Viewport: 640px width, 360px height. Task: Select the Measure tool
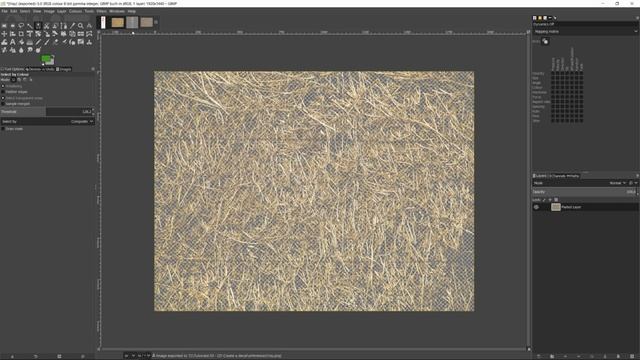pos(89,26)
